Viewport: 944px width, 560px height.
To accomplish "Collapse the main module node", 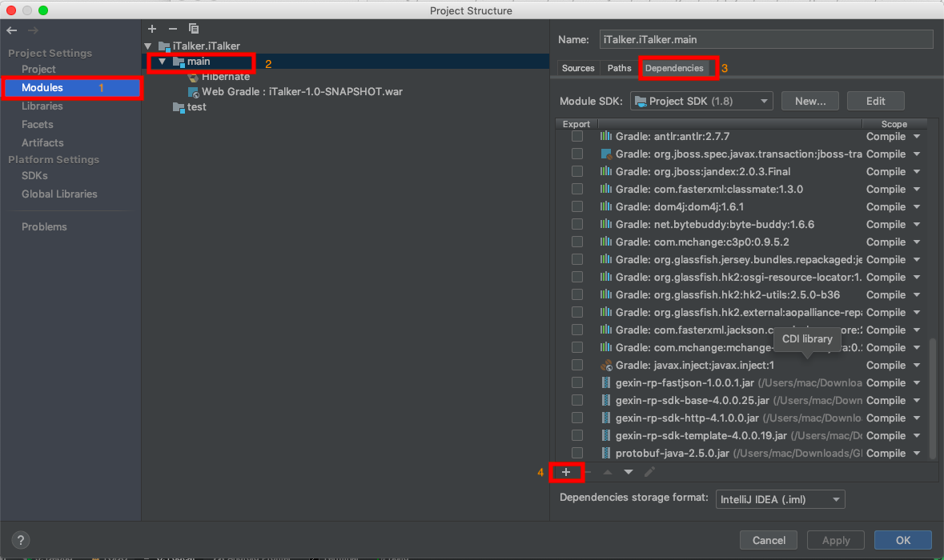I will [x=162, y=62].
